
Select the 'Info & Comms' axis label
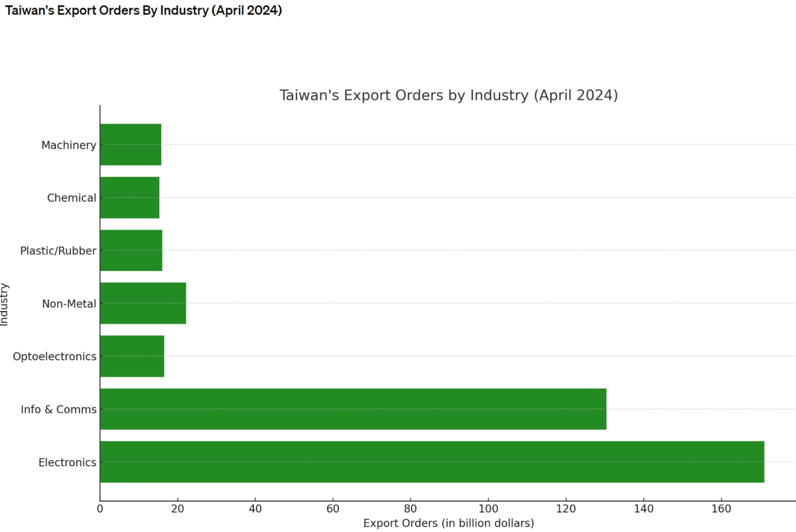tap(58, 409)
